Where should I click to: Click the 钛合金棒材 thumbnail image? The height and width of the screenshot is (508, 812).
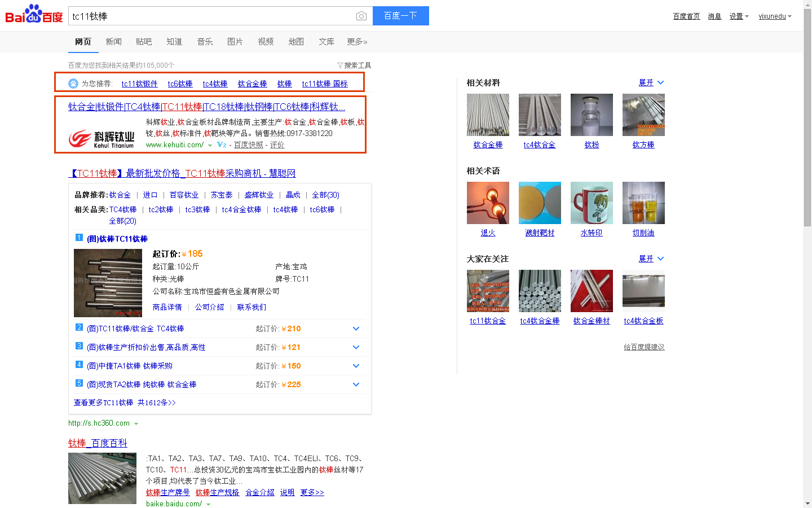(x=592, y=291)
